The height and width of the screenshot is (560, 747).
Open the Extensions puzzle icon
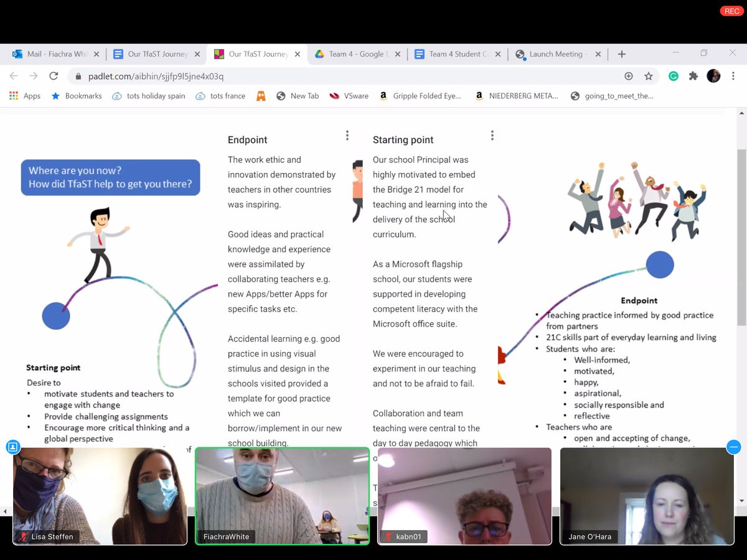coord(693,76)
